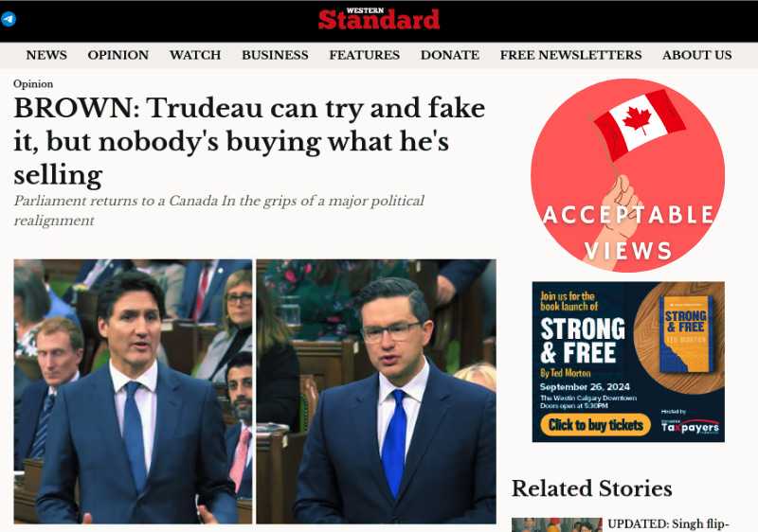Click the 'Click to buy tickets' button
Viewport: 758px width, 532px height.
click(596, 425)
